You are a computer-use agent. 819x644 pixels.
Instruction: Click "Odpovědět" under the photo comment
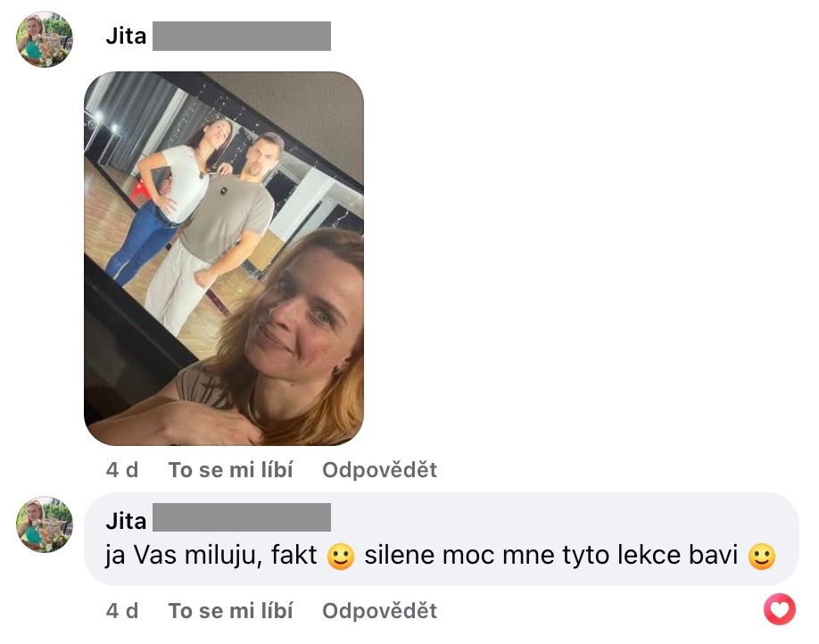tap(380, 470)
